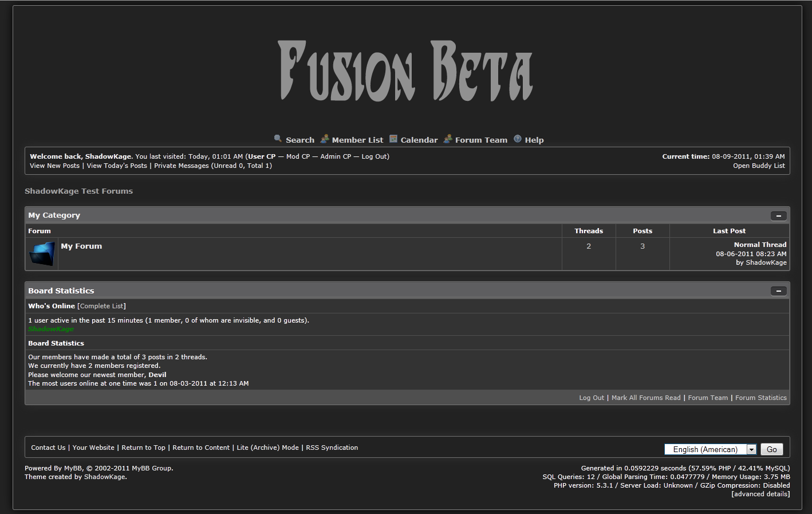Open the My Forum link
The width and height of the screenshot is (812, 514).
pos(81,246)
